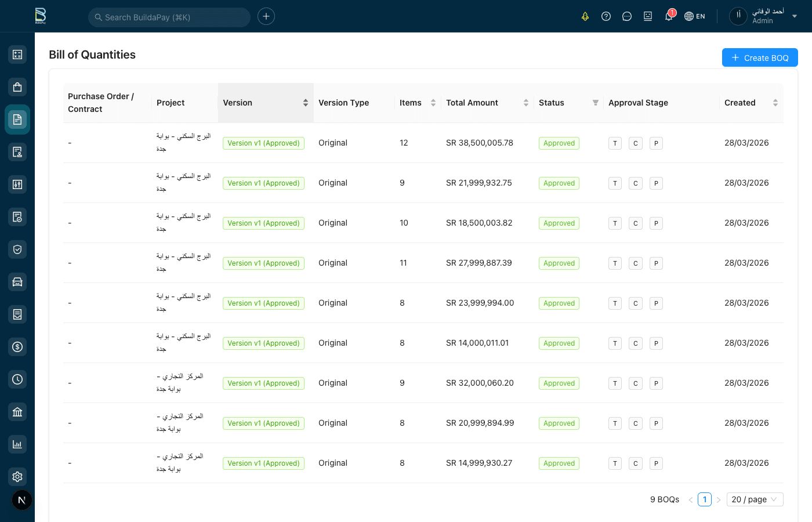
Task: Click the bar chart sidebar icon
Action: (17, 444)
